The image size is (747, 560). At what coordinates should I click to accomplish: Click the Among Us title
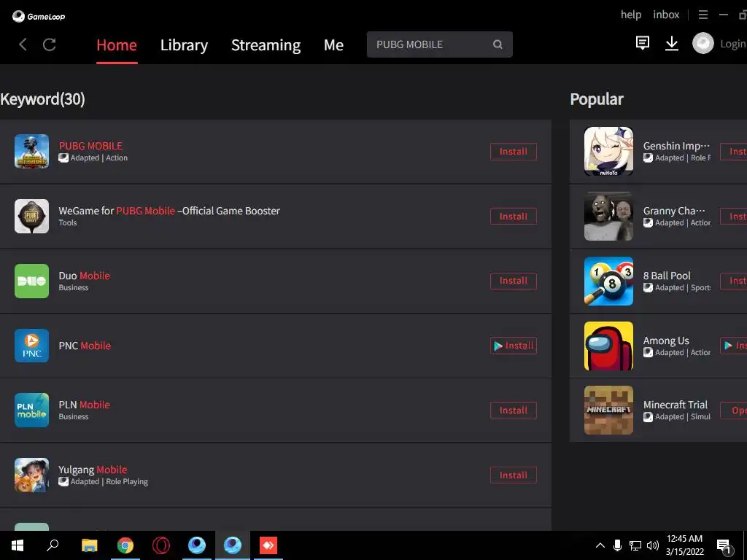[666, 341]
